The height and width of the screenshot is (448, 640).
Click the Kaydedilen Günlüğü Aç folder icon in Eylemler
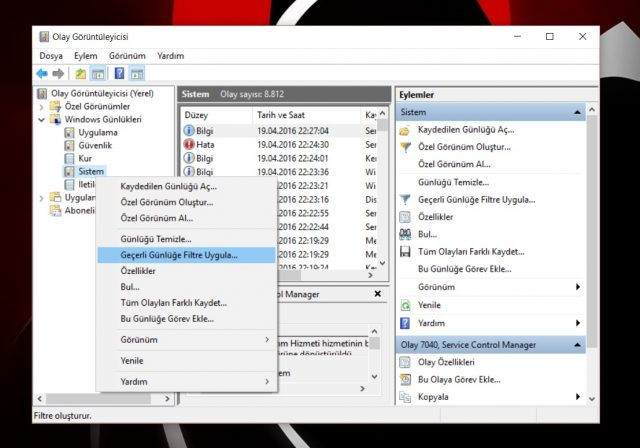(x=404, y=131)
